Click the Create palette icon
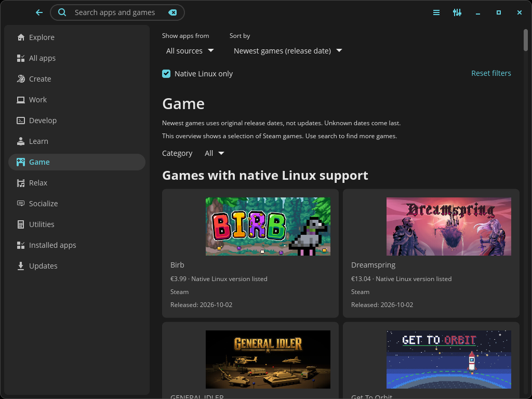Screen dimensions: 532x399 point(21,79)
